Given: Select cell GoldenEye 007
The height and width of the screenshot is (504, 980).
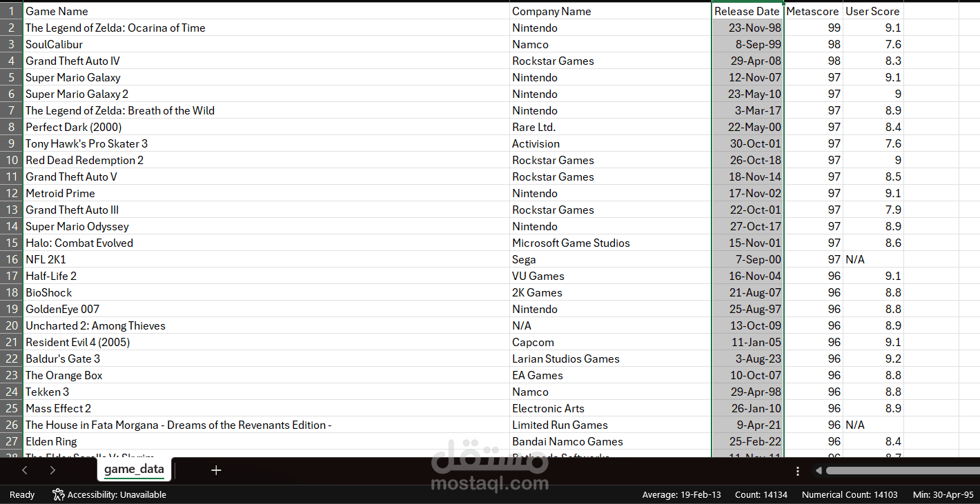Looking at the screenshot, I should 266,309.
